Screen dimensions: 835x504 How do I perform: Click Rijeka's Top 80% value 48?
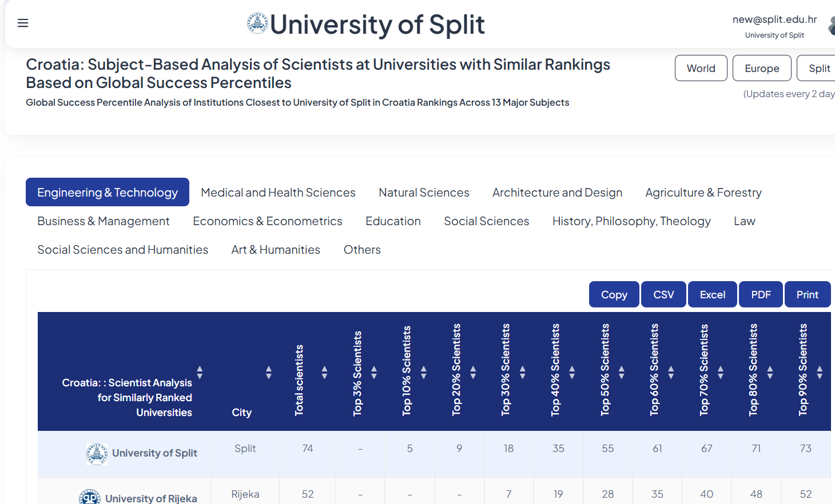[756, 494]
